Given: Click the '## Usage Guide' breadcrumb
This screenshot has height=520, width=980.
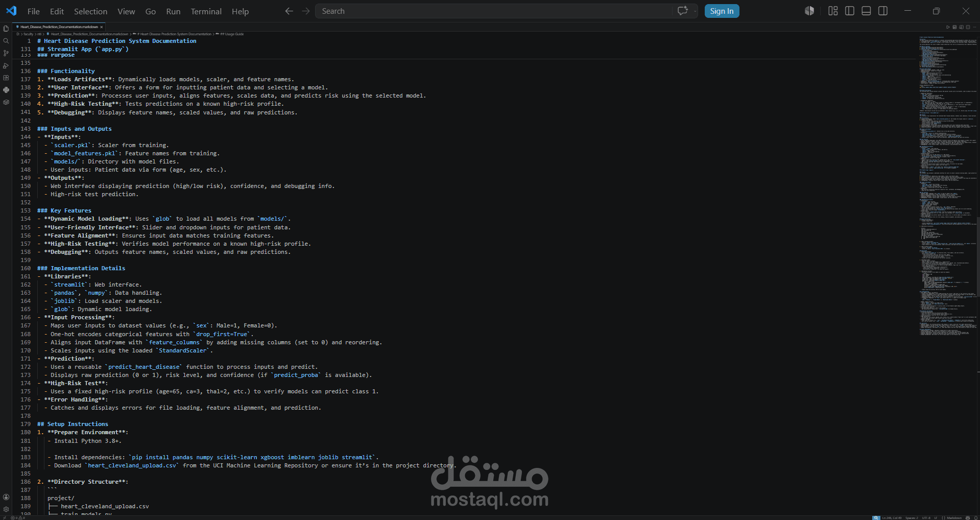Looking at the screenshot, I should click(x=232, y=34).
